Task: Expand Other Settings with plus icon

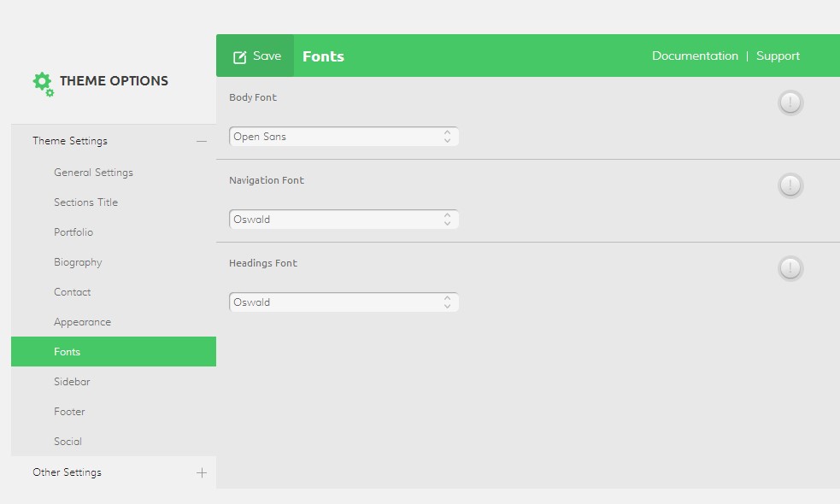Action: (x=202, y=472)
